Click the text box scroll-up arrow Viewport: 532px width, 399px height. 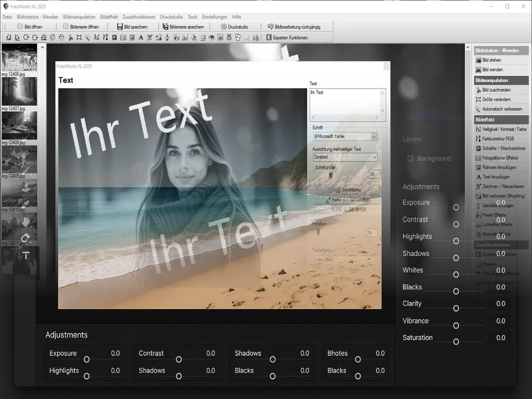383,93
